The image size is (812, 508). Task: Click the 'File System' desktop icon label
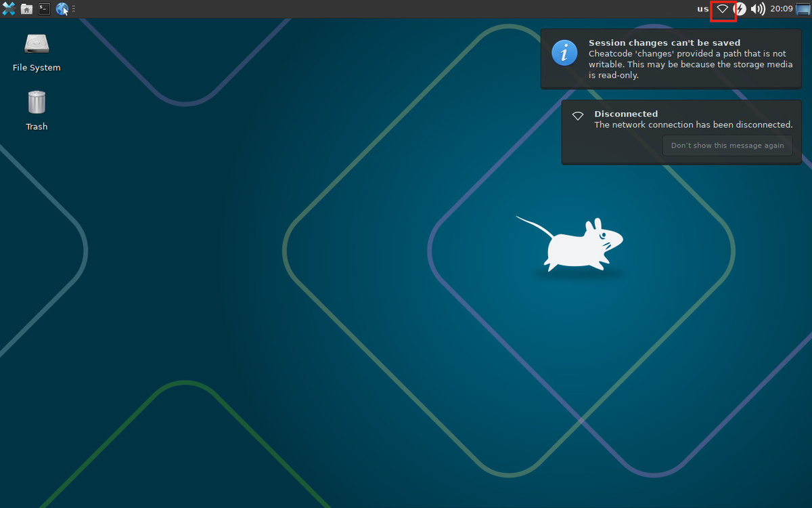(37, 68)
